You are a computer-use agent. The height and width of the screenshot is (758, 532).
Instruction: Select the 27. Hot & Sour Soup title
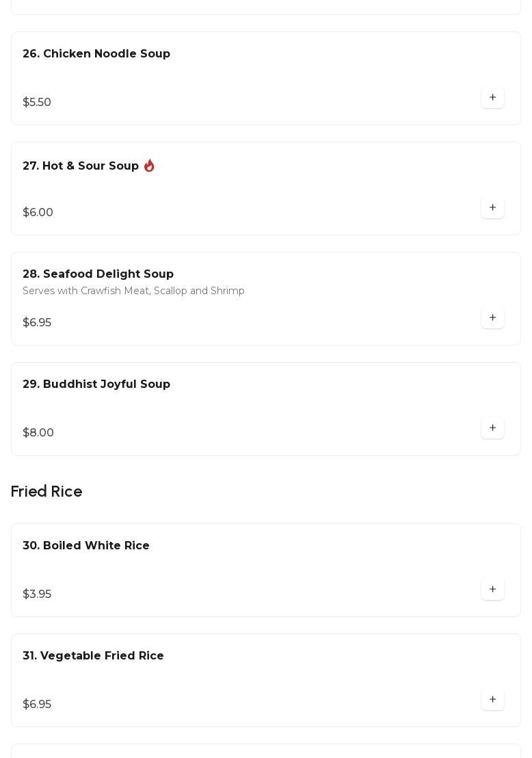point(81,166)
